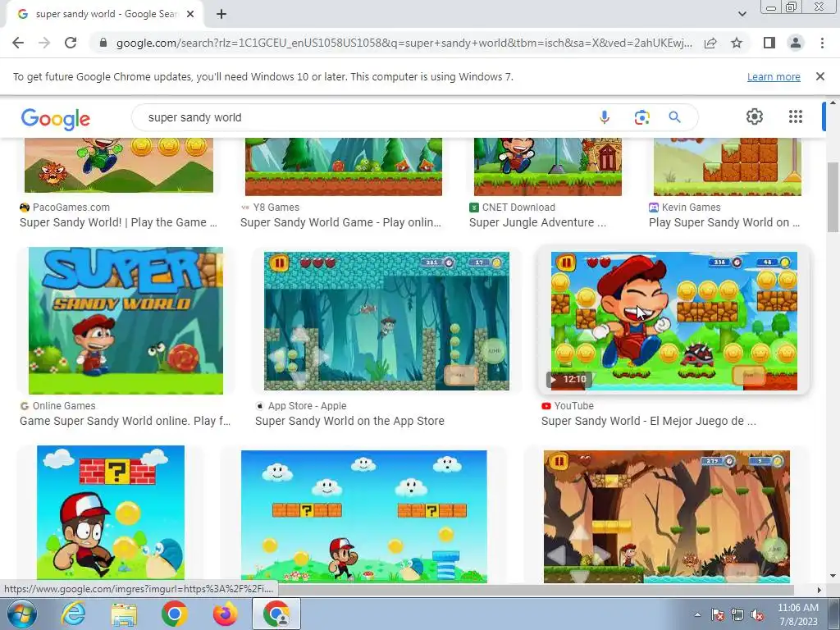Open the taskbar clock showing 11:06 AM
This screenshot has height=630, width=840.
(x=797, y=614)
